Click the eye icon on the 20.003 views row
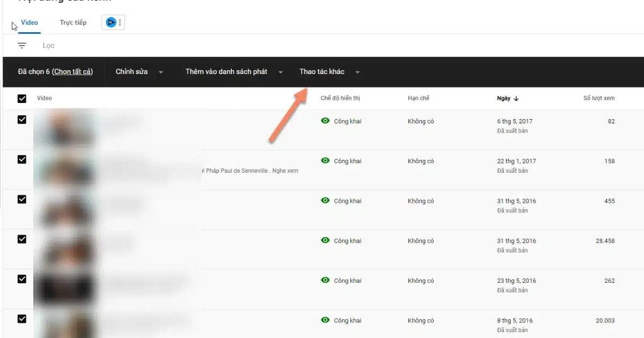 [325, 320]
